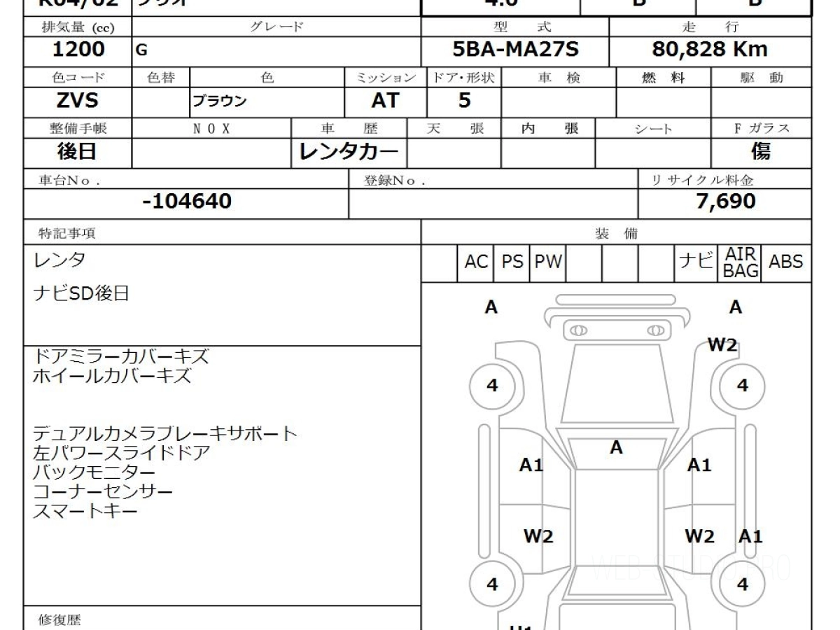Select the W2 mark near the front fender
This screenshot has width=840, height=630.
(722, 345)
